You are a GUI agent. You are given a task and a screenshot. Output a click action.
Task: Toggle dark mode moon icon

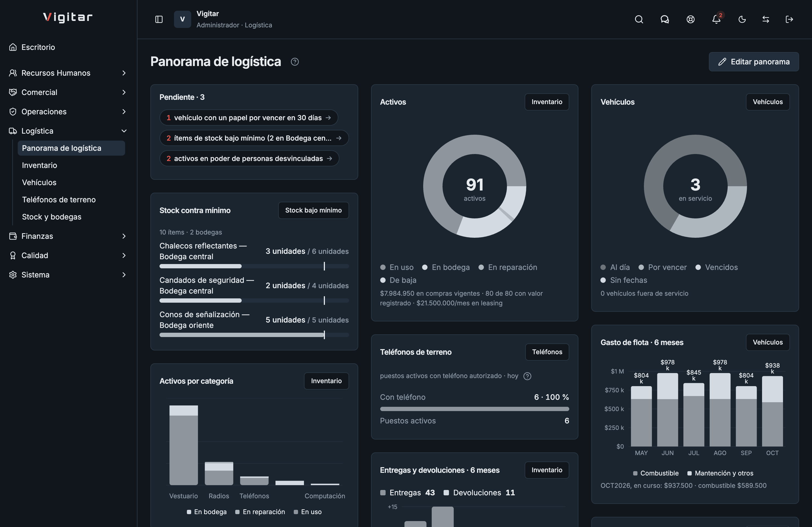(x=742, y=19)
